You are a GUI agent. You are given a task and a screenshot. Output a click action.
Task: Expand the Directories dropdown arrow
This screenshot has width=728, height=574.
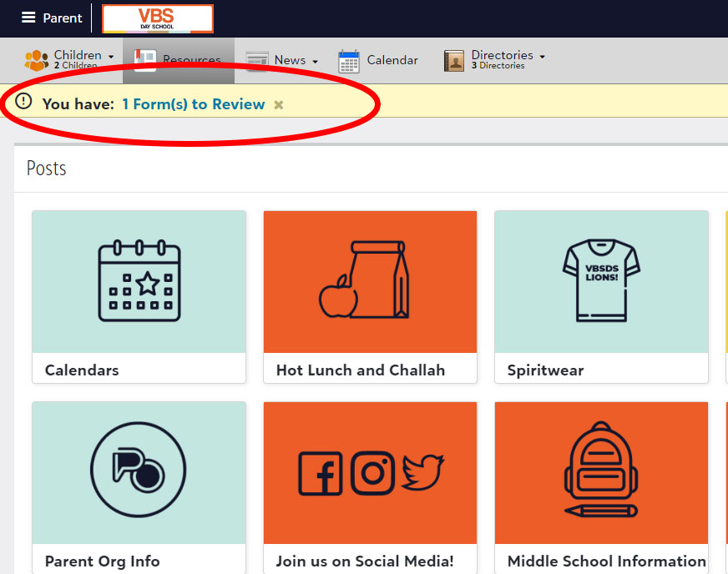(542, 57)
